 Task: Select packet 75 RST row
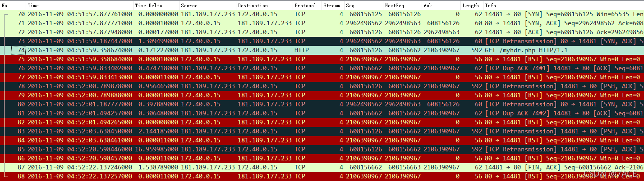pos(322,59)
